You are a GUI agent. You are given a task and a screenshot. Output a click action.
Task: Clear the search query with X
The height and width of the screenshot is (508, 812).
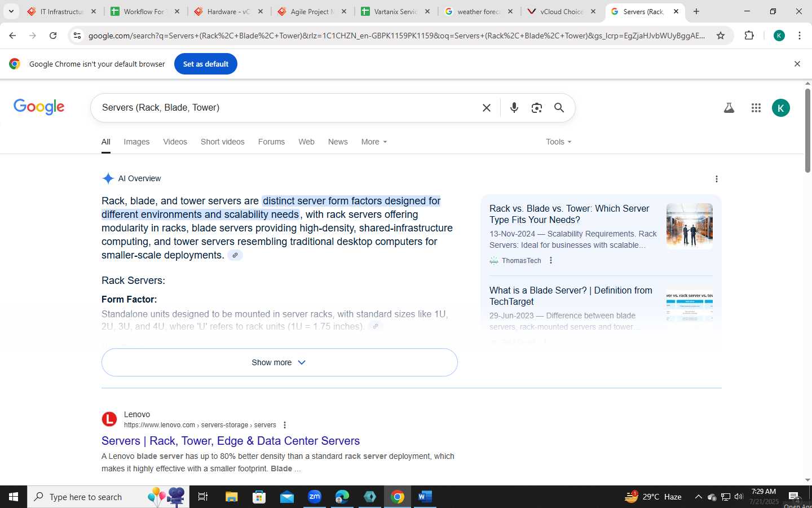tap(487, 107)
